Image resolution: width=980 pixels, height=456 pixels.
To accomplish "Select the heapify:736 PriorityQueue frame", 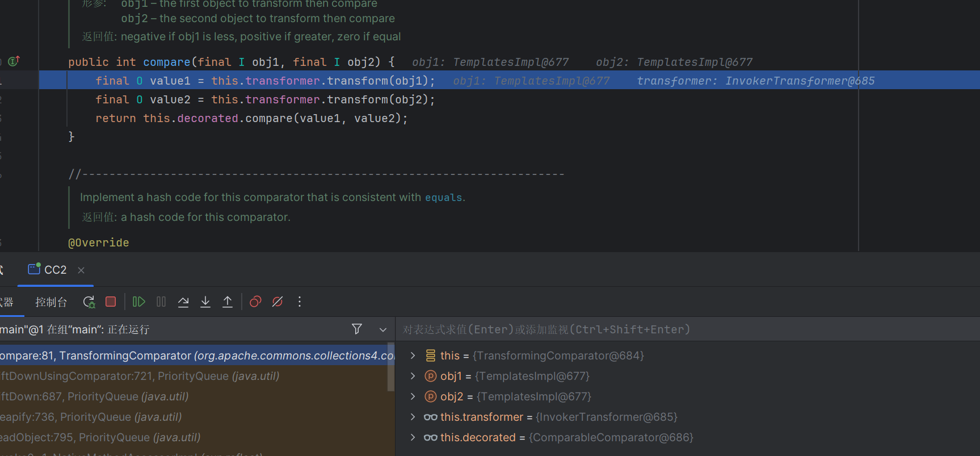I will tap(194, 417).
